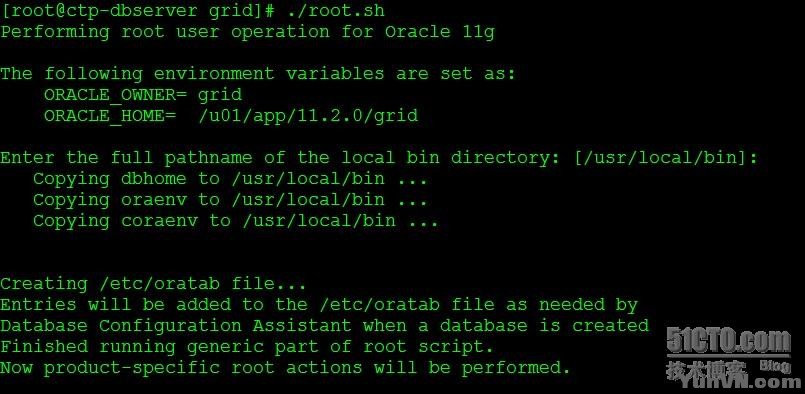This screenshot has height=394, width=805.
Task: Click the [root@ctp-dbserver grid]# prompt
Action: point(139,11)
